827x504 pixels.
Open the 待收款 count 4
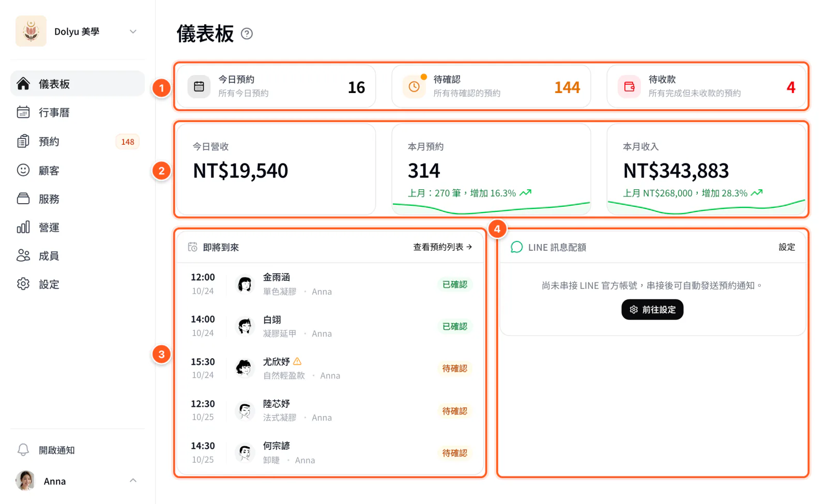point(791,87)
